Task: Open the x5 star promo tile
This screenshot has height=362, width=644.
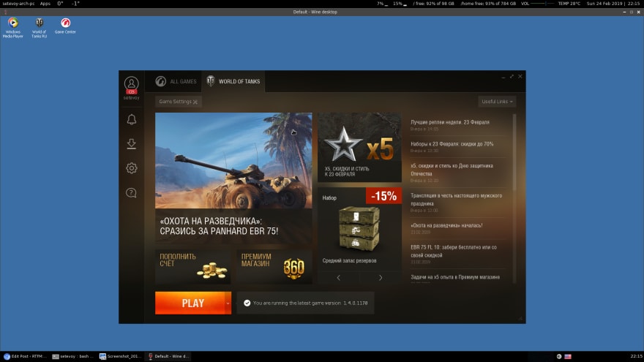Action: (x=360, y=147)
